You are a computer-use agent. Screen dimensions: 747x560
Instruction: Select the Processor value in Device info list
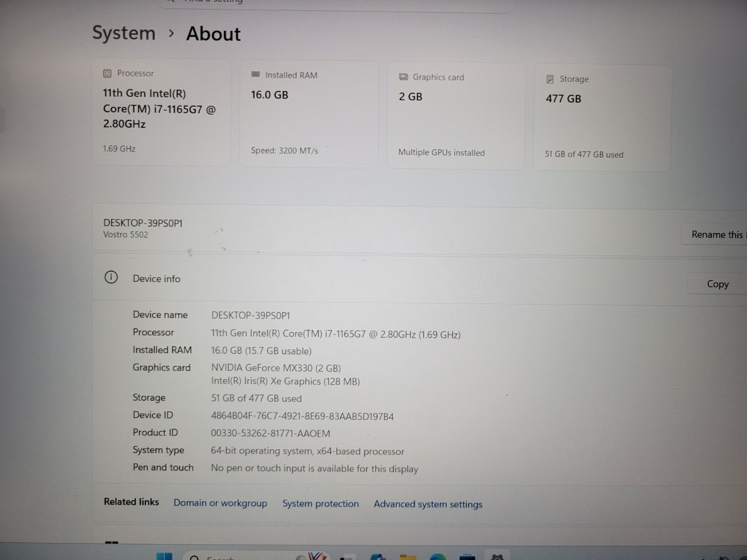[x=336, y=334]
